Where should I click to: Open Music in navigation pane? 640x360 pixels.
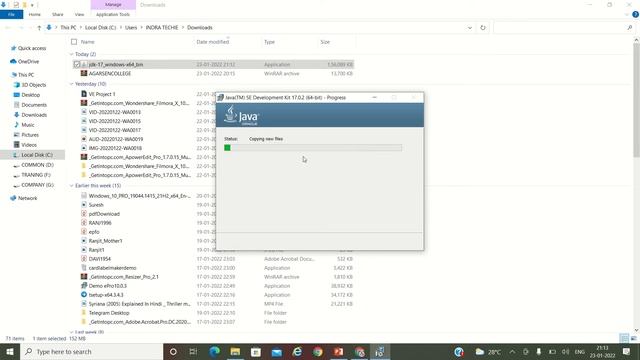(x=28, y=125)
